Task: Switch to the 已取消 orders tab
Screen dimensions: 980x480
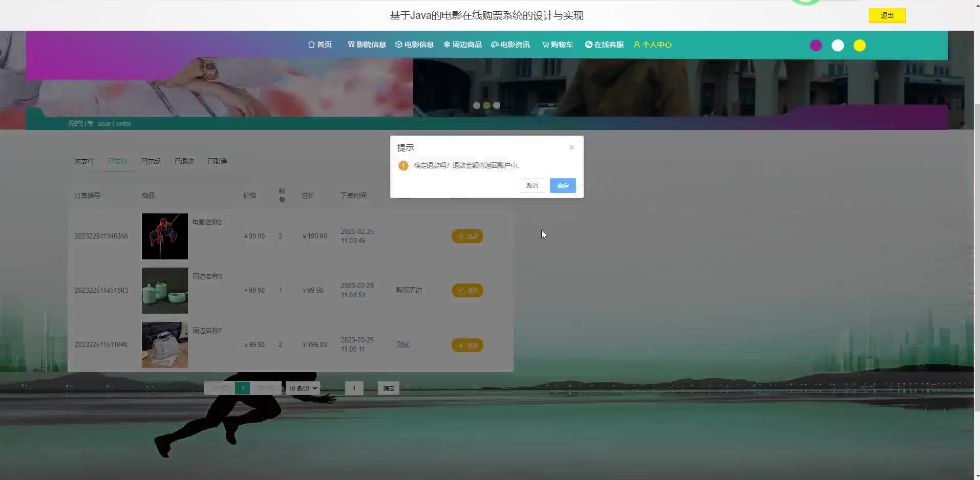Action: click(x=217, y=161)
